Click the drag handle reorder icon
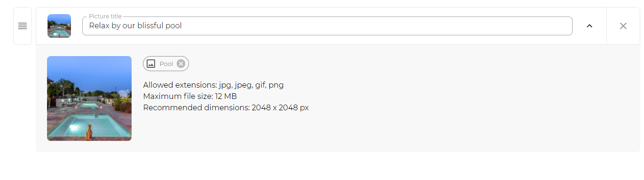 [23, 26]
